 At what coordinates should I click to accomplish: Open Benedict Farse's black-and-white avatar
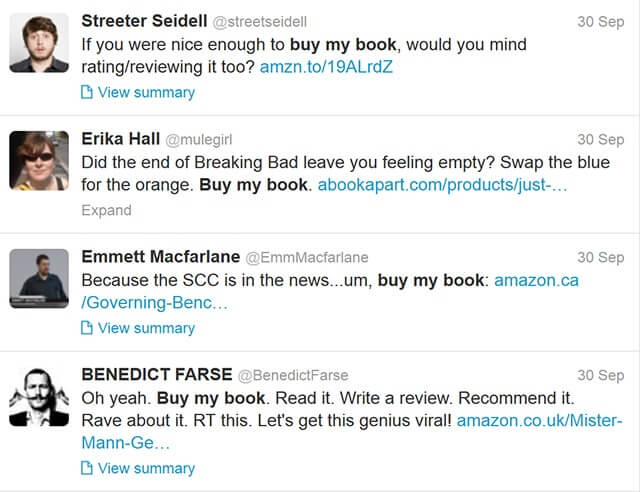tap(39, 396)
